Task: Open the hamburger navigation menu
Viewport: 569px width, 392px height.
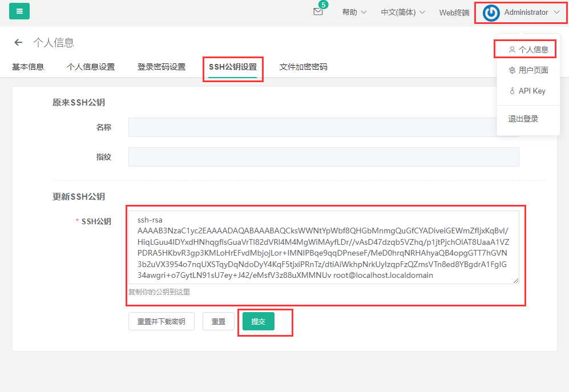Action: point(19,11)
